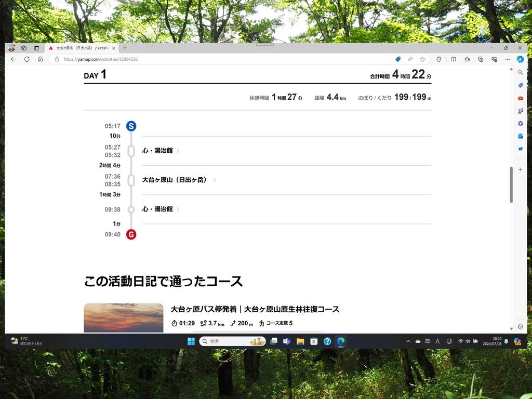The image size is (532, 399).
Task: Open the Tools briefcase icon in sidebar
Action: click(x=520, y=98)
